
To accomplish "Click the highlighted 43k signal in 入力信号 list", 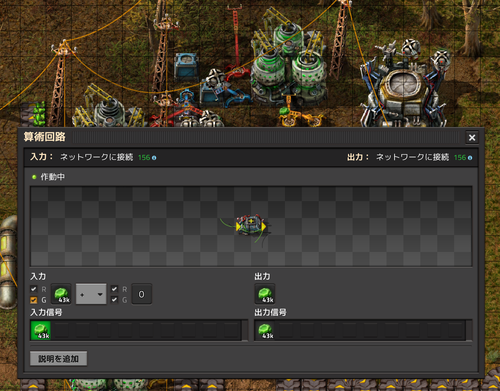I will (x=41, y=330).
